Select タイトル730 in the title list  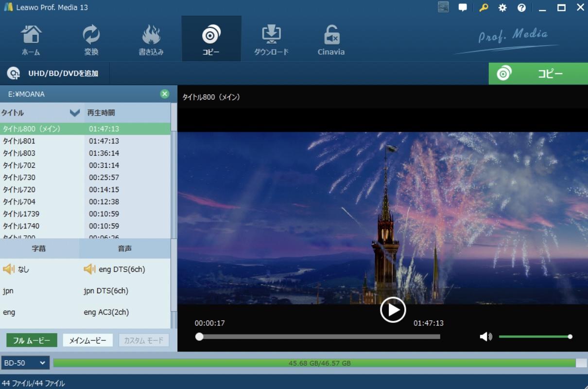pos(85,177)
